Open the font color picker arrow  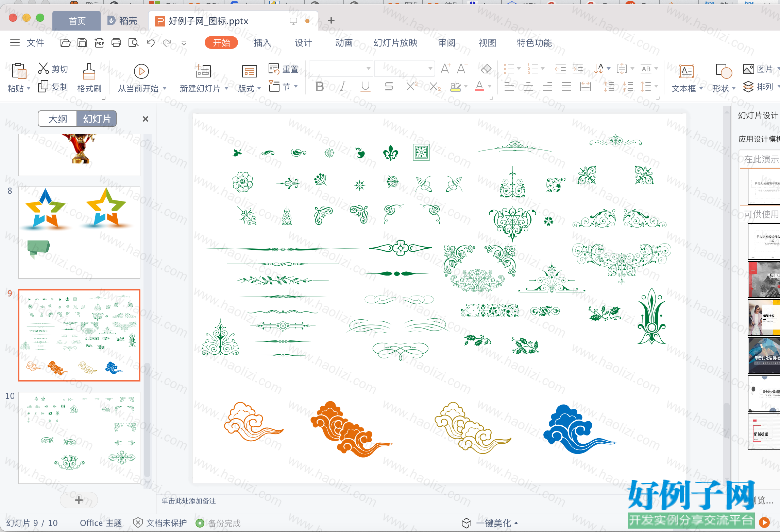490,87
